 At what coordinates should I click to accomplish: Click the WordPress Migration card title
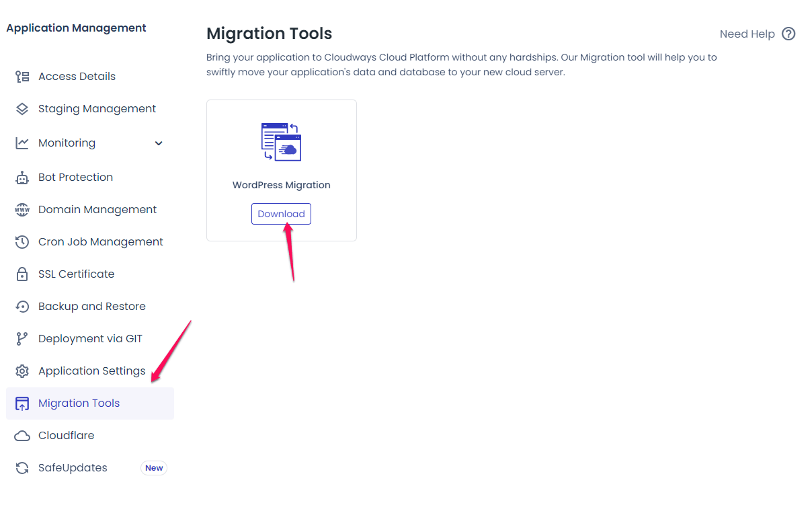[281, 185]
